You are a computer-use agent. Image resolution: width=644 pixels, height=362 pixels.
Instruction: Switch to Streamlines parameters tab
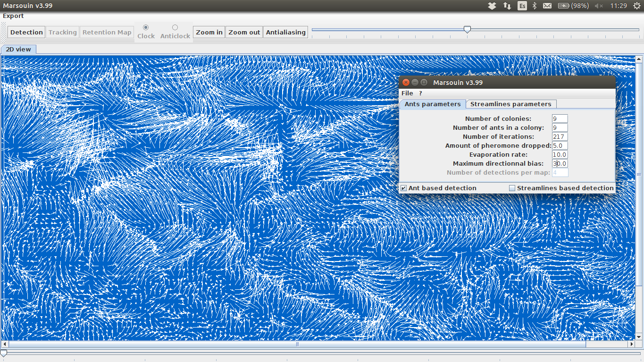click(x=510, y=104)
